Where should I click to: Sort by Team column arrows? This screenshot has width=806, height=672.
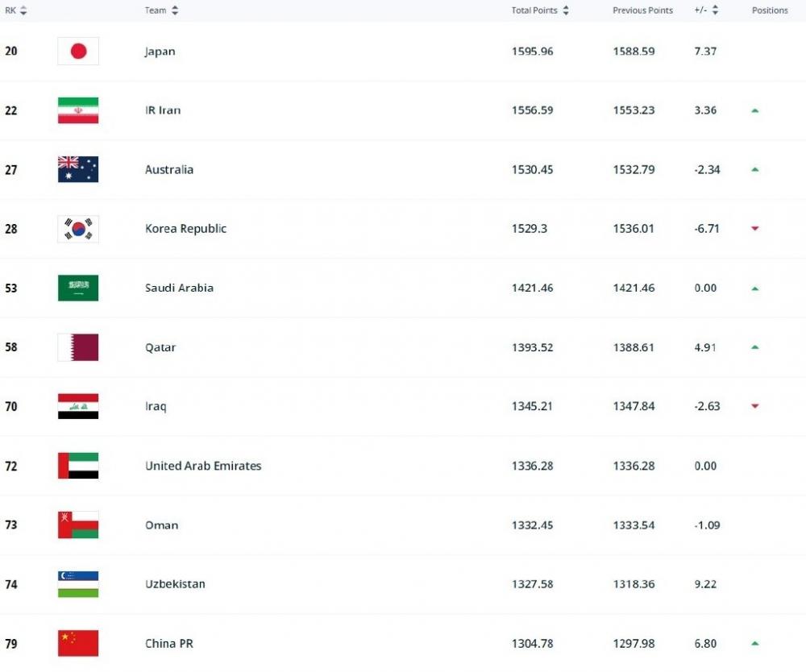(x=175, y=10)
